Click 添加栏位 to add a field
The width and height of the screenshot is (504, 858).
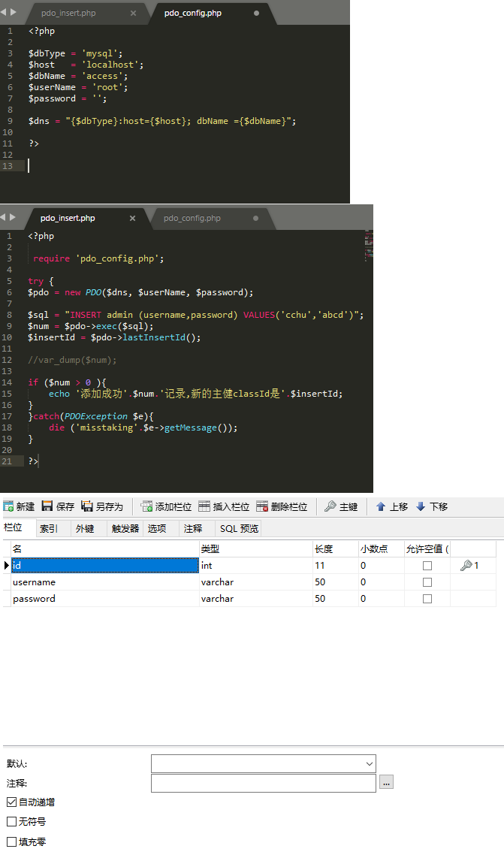pyautogui.click(x=166, y=507)
